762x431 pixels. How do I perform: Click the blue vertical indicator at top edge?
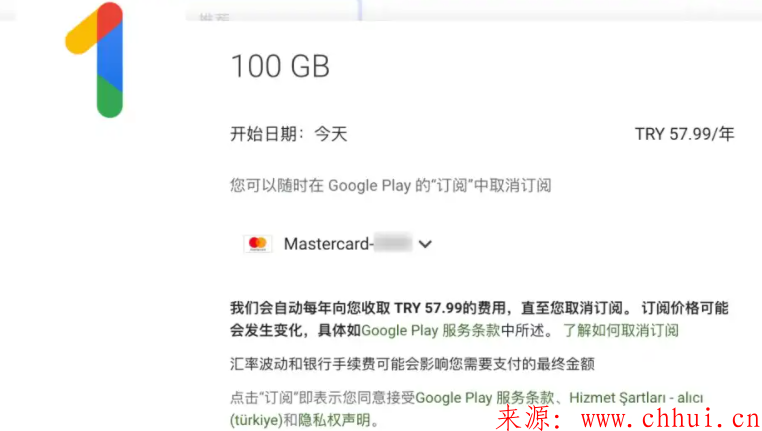click(x=360, y=10)
